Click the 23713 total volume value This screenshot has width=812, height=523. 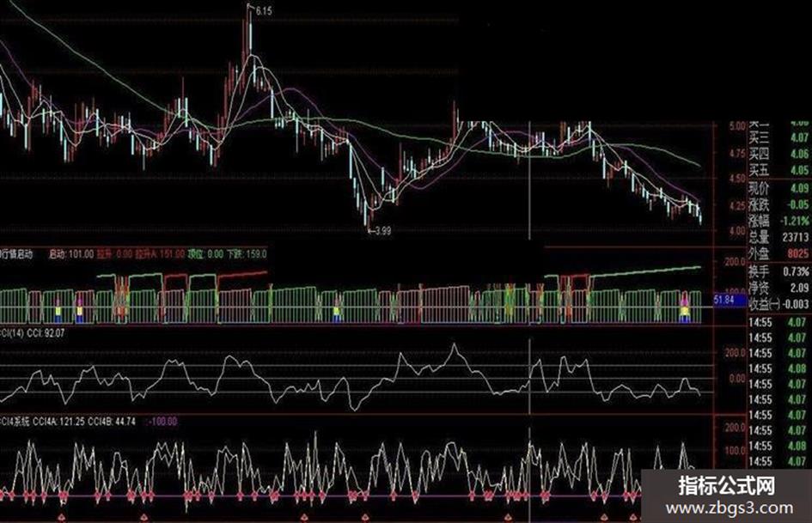coord(796,237)
